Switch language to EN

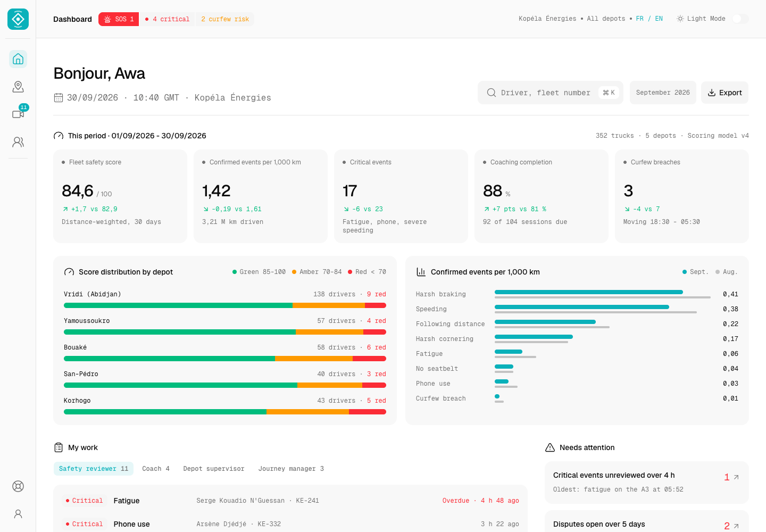click(659, 19)
